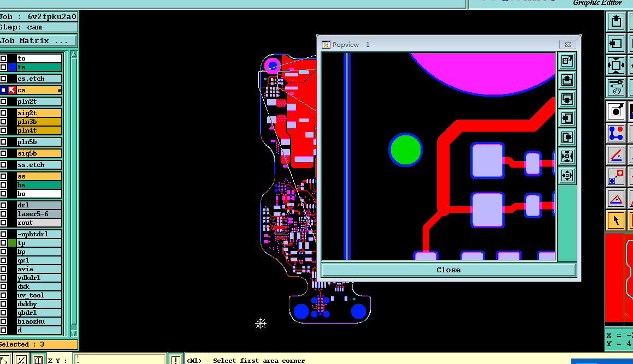
Task: Toggle the checkbox for layer rout
Action: point(4,223)
